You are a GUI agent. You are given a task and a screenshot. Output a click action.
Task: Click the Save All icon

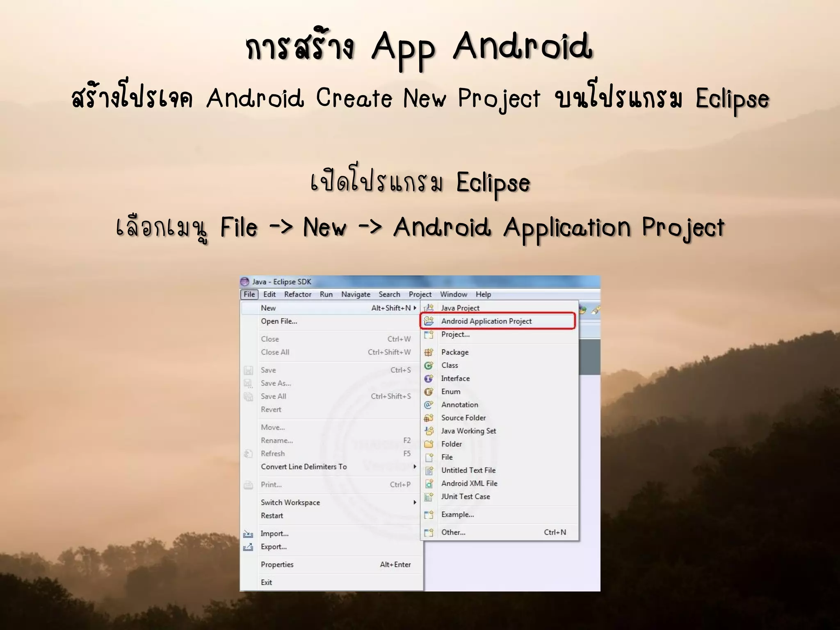[x=248, y=396]
